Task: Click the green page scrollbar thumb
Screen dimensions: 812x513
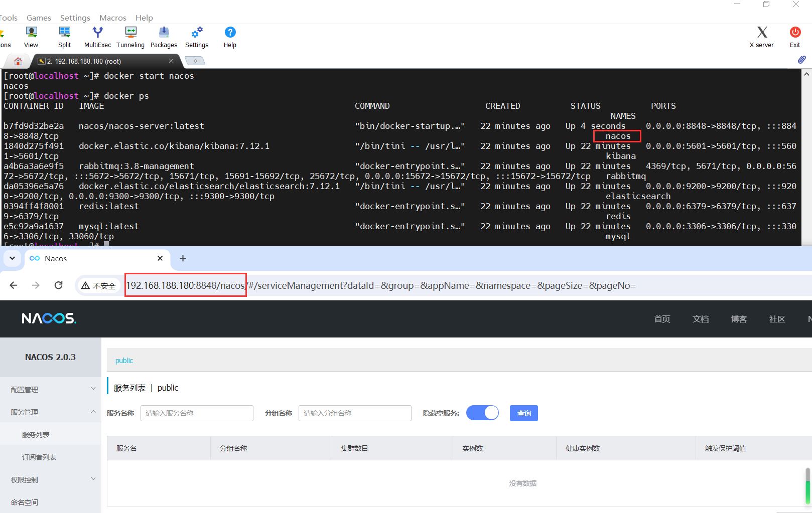Action: tap(808, 492)
